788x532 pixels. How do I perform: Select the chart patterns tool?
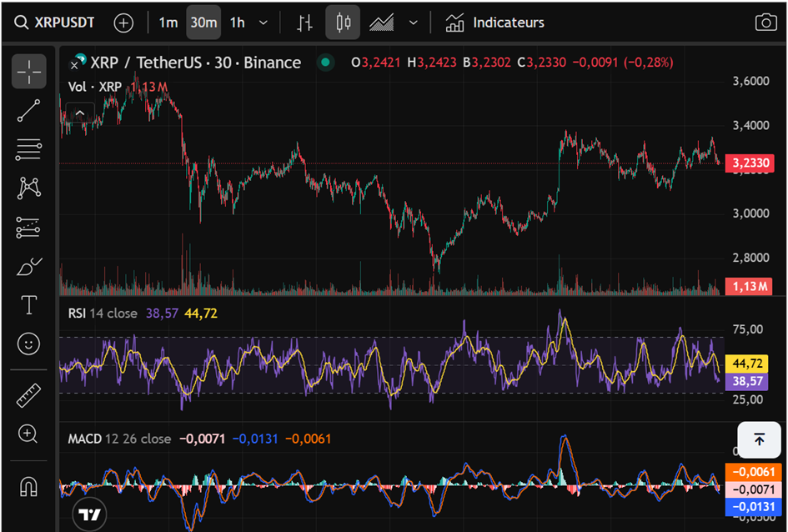(x=28, y=188)
